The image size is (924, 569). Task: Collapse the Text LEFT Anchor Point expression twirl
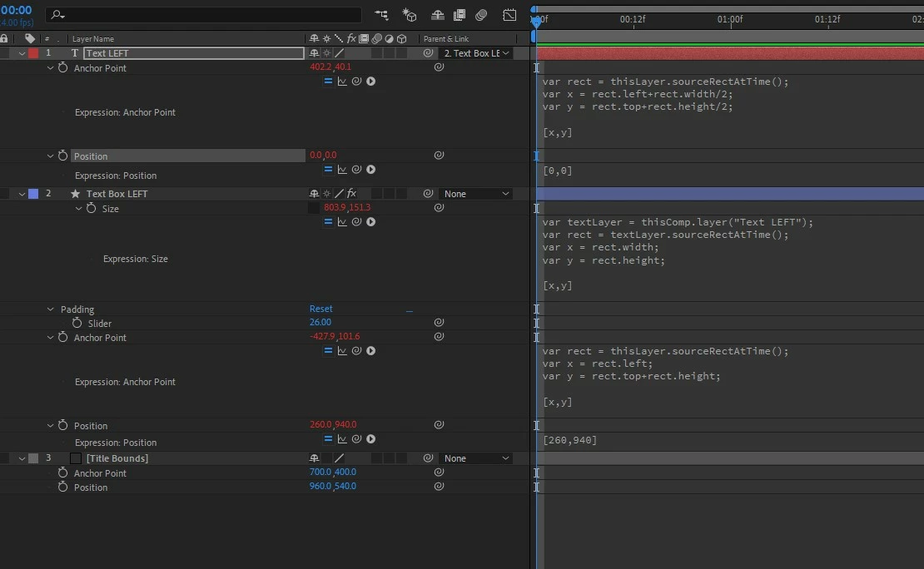click(50, 68)
